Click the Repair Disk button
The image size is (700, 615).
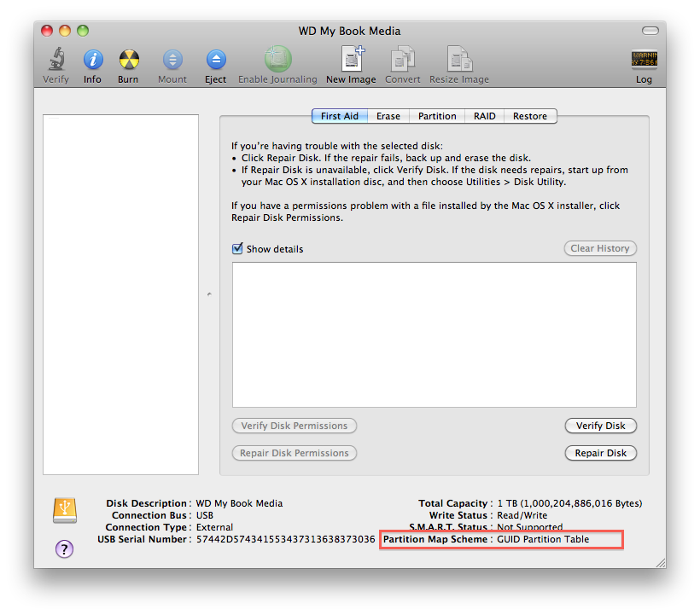click(600, 453)
